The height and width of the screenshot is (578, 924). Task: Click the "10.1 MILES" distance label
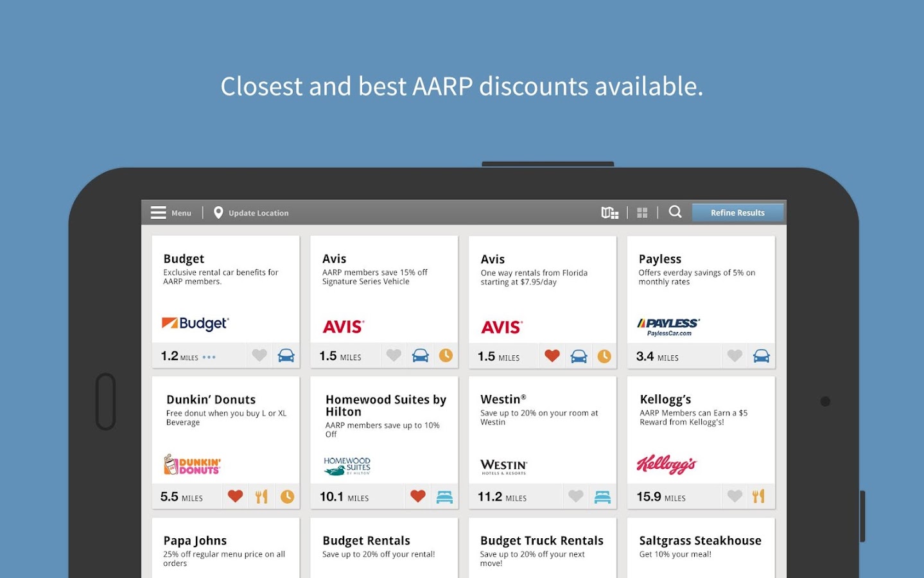point(344,496)
